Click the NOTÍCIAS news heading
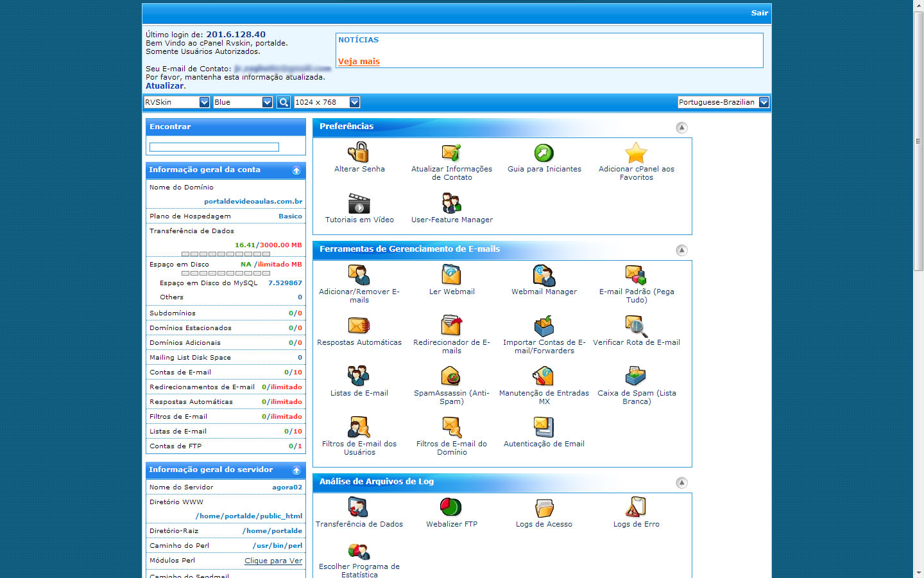The height and width of the screenshot is (578, 924). (x=358, y=40)
